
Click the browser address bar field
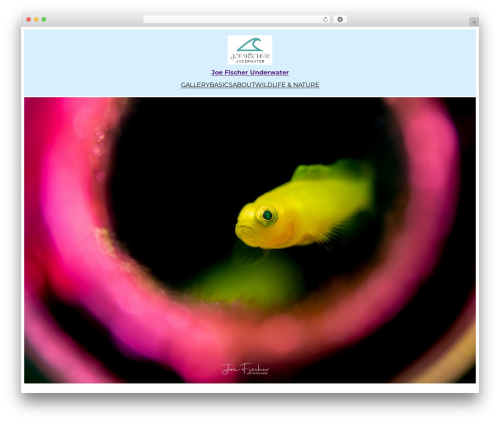237,19
